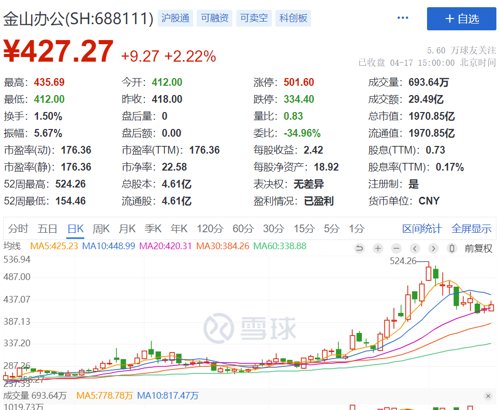Viewport: 500px width, 410px height.
Task: Select the 五日 chart tab
Action: tap(47, 229)
